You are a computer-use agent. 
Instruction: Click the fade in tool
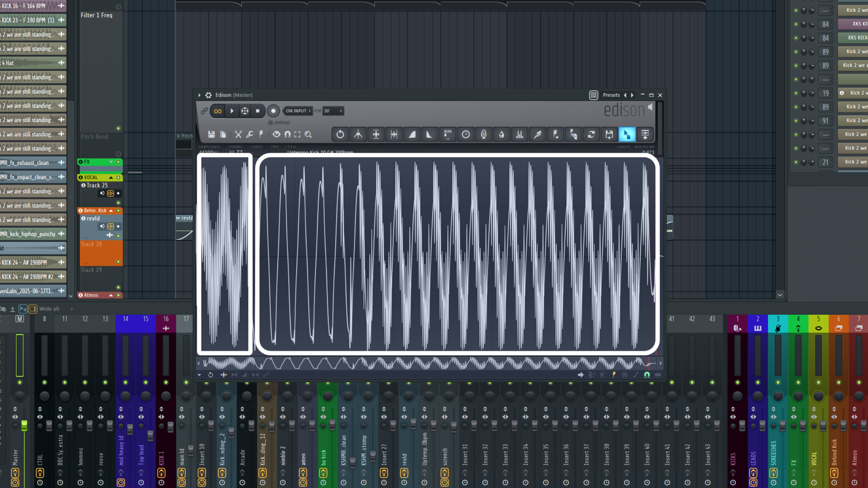pos(412,134)
